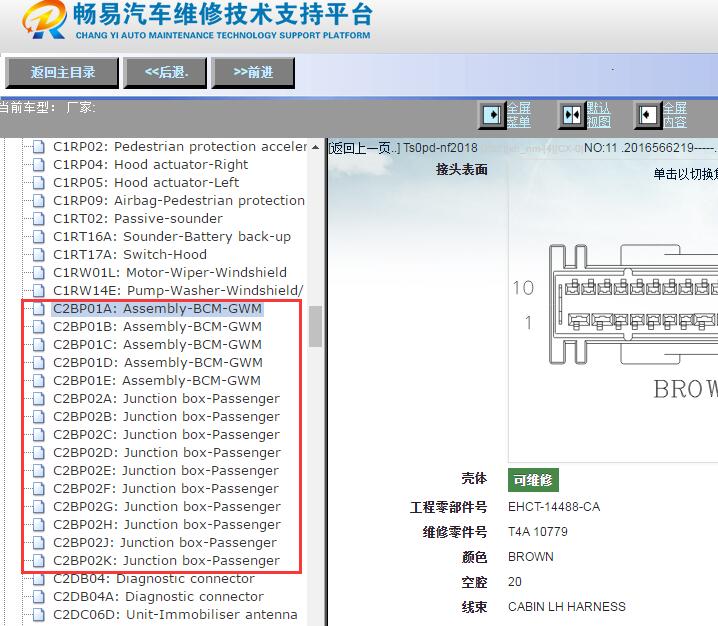The height and width of the screenshot is (626, 718).
Task: Click the document icon beside C2BP02H
Action: (39, 525)
